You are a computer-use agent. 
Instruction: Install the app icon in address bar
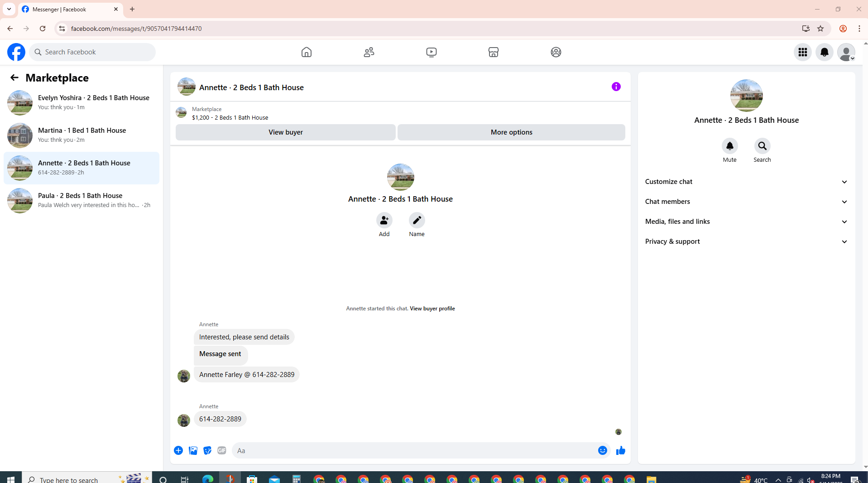click(806, 29)
